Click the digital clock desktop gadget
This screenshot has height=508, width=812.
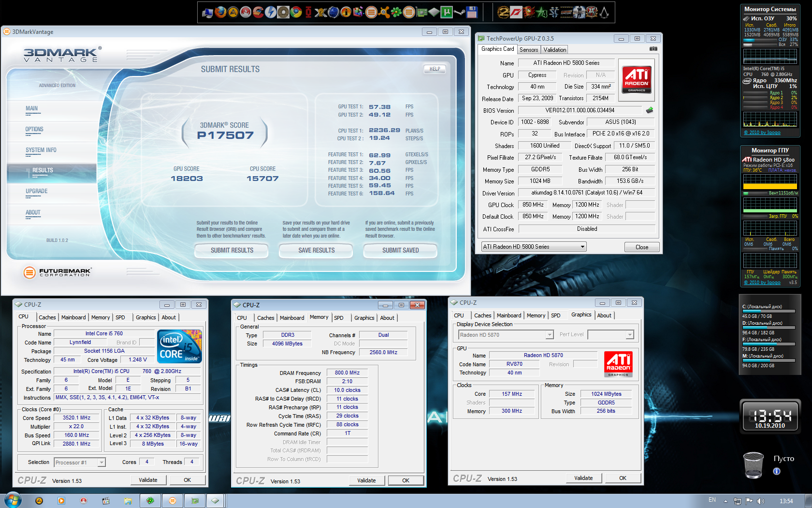(770, 416)
